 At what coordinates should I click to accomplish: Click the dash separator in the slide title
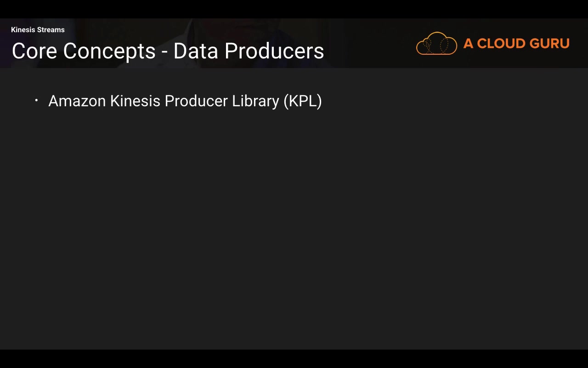[164, 52]
